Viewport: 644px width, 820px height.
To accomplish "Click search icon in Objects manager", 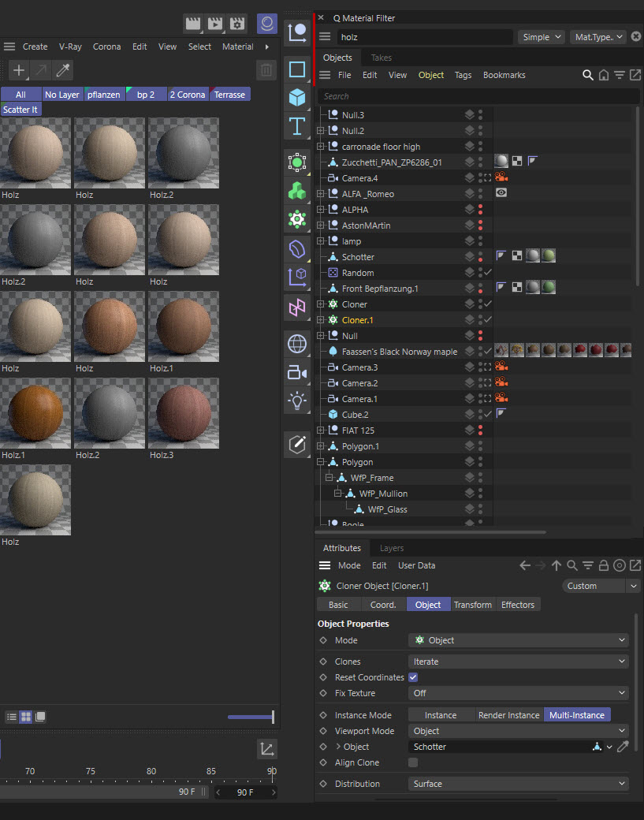I will click(587, 75).
